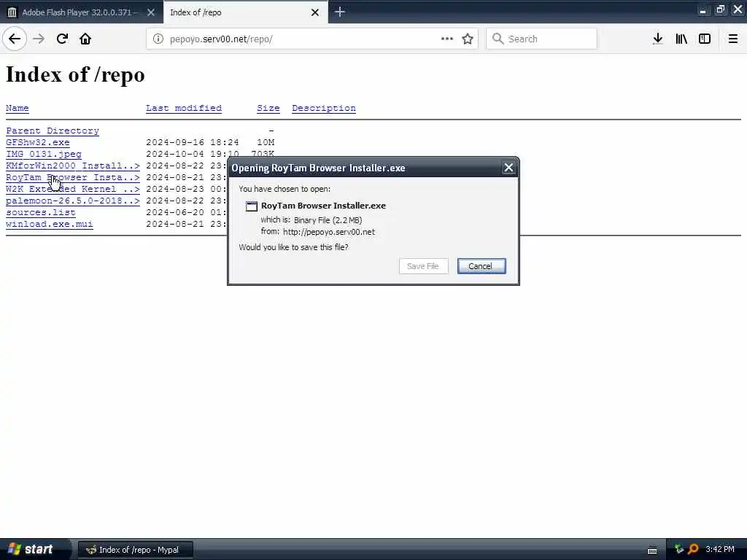Bookmark this page with the star

point(468,39)
